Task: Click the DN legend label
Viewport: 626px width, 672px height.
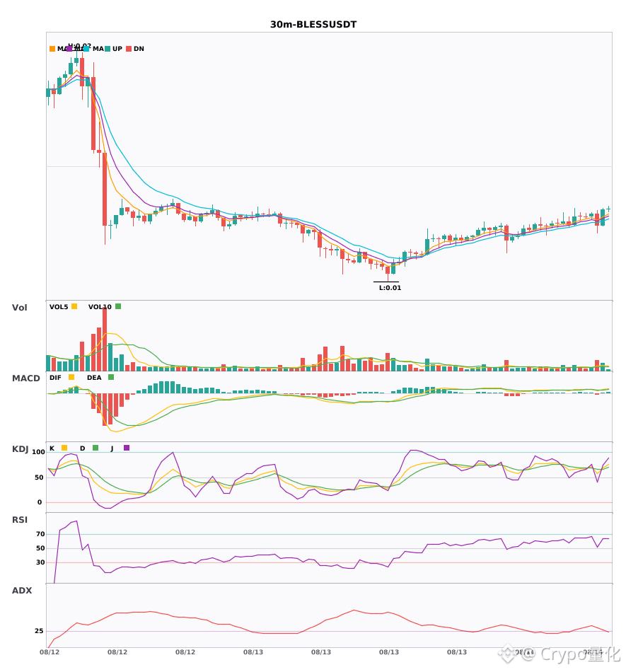Action: click(x=139, y=49)
